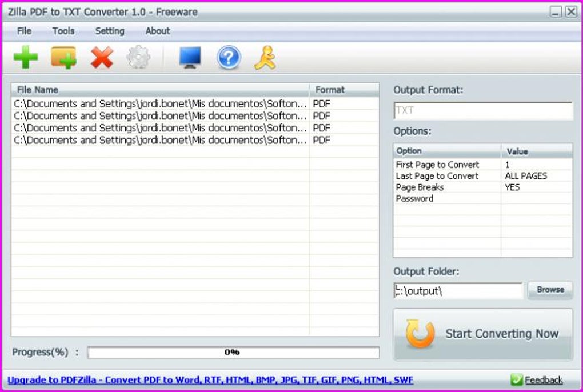
Task: Click the Format column header
Action: pos(344,90)
